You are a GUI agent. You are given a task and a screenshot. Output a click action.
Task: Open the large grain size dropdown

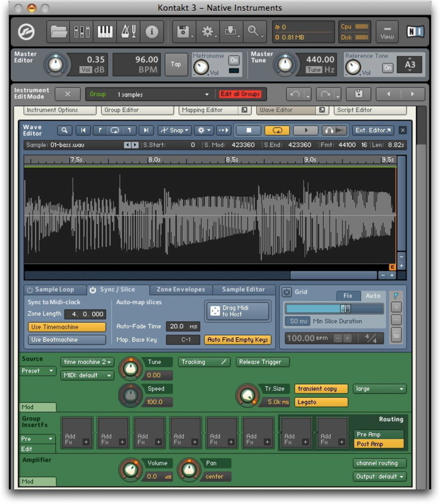coord(380,388)
